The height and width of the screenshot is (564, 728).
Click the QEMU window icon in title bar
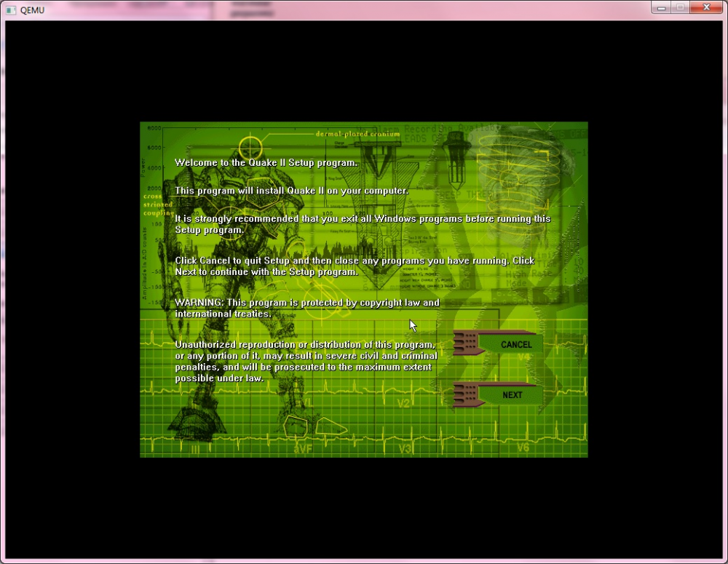(x=11, y=9)
